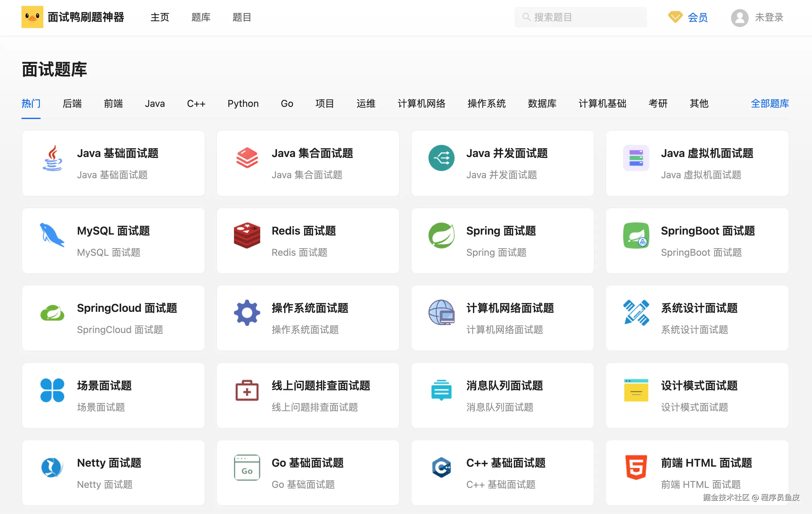Click the gear icon for 操作系统面试题

point(247,312)
